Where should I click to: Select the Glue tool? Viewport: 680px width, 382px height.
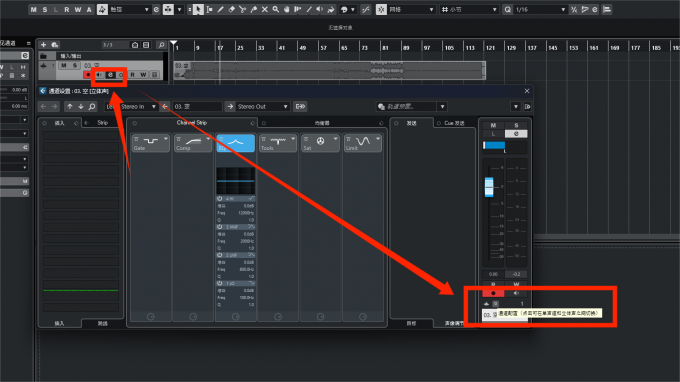[x=254, y=9]
